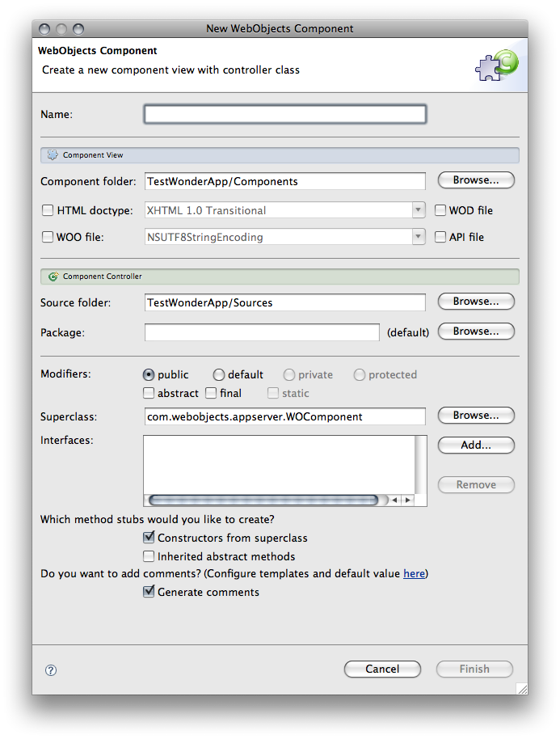Uncheck Generate comments checkbox
The height and width of the screenshot is (739, 560).
point(149,592)
